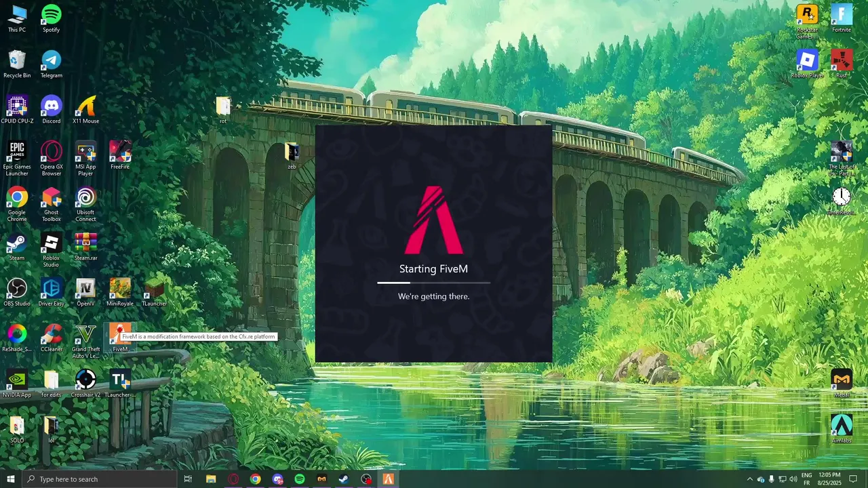Select the Fortnite desktop shortcut
Image resolution: width=868 pixels, height=488 pixels.
(x=842, y=18)
